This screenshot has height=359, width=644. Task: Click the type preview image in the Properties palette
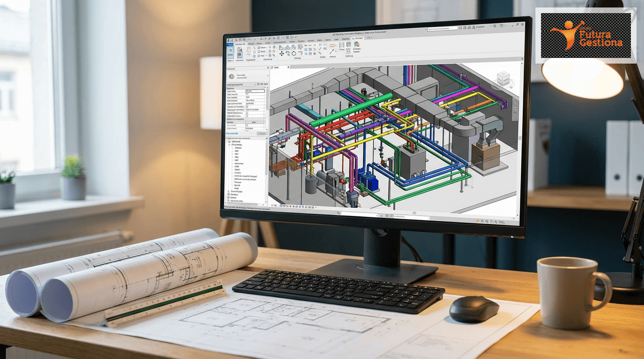(232, 76)
